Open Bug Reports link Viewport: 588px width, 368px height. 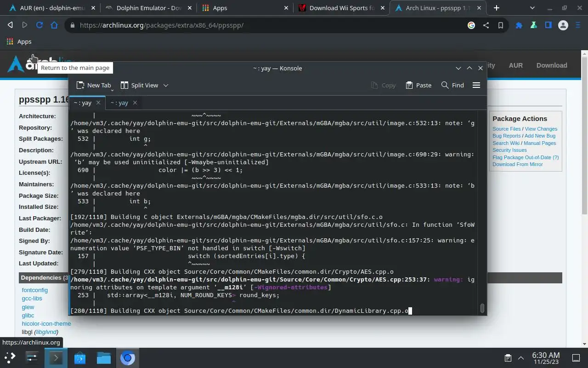(507, 136)
